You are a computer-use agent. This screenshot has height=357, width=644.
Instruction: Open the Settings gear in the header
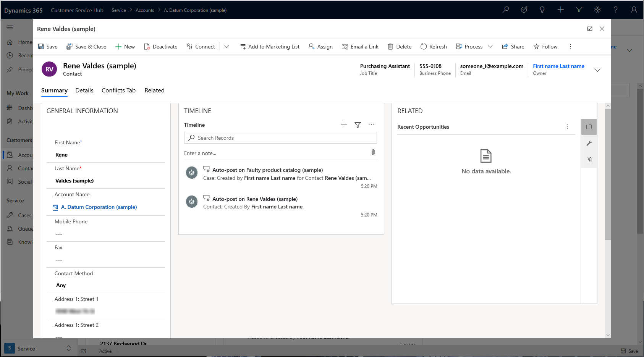click(x=597, y=10)
